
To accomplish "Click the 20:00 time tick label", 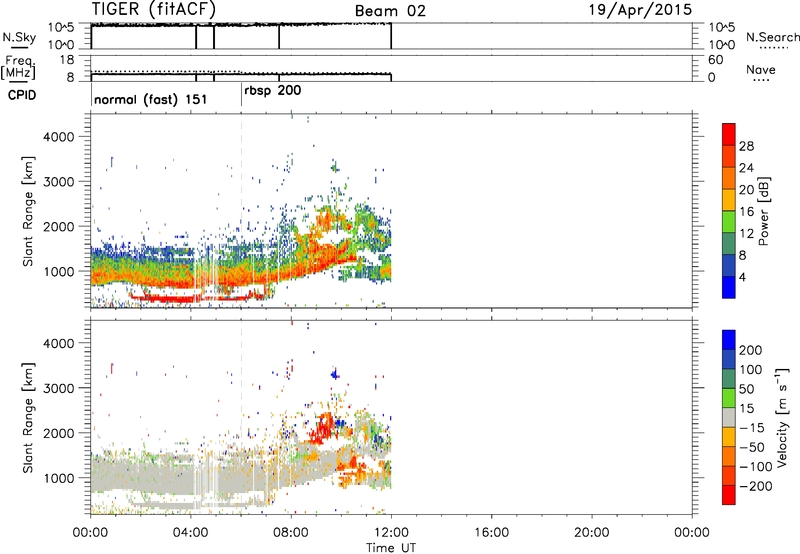I will [x=591, y=533].
